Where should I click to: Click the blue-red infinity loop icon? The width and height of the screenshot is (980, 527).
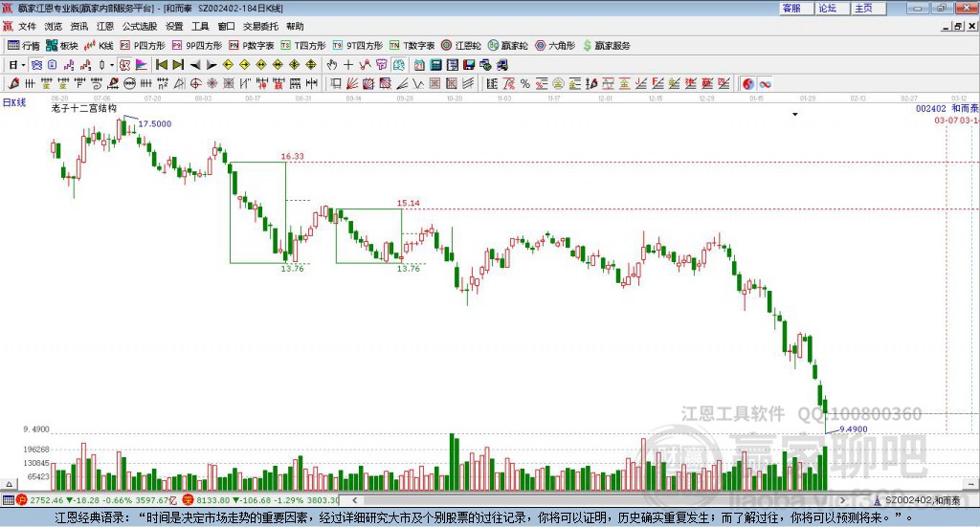tap(765, 83)
